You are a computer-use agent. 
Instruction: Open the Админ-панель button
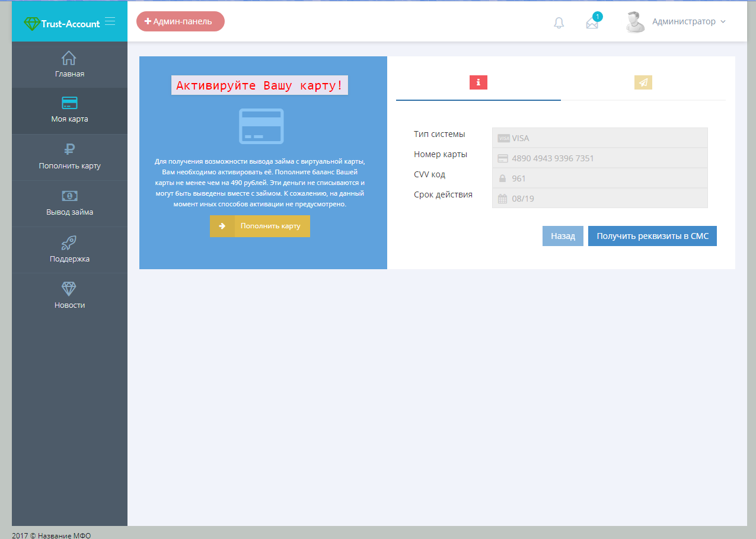[x=180, y=21]
